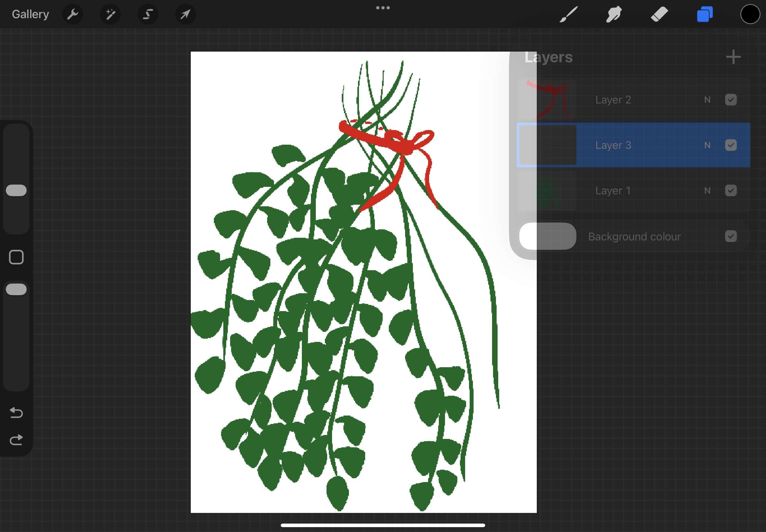
Task: Select the Eraser tool
Action: (x=659, y=14)
